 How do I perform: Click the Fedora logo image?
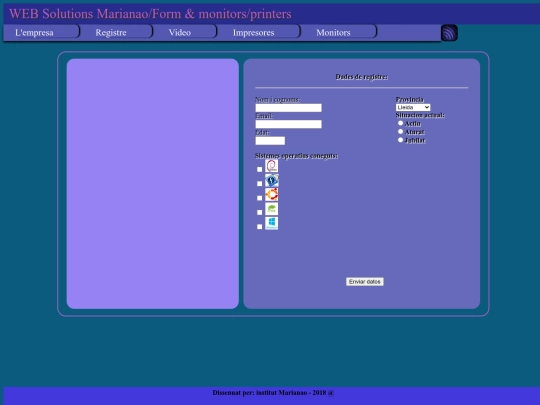pyautogui.click(x=271, y=180)
